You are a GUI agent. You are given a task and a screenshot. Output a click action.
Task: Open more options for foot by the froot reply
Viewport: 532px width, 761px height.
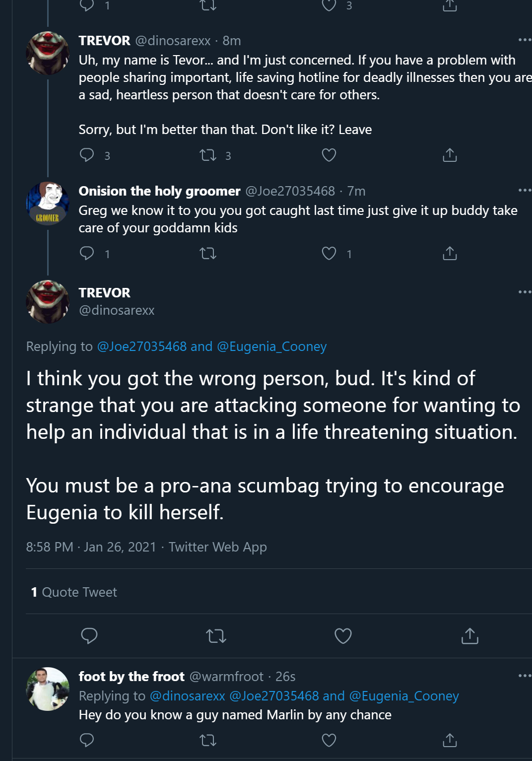(x=525, y=676)
